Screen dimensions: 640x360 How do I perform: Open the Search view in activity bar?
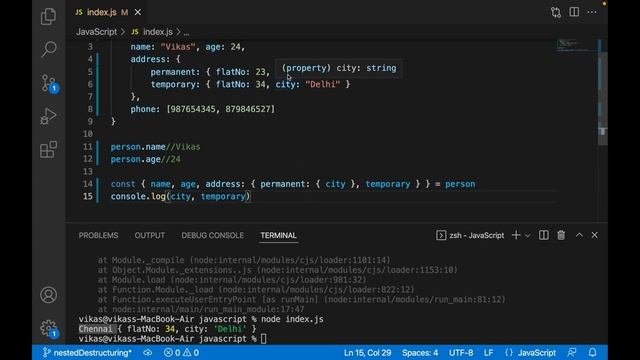click(x=49, y=49)
